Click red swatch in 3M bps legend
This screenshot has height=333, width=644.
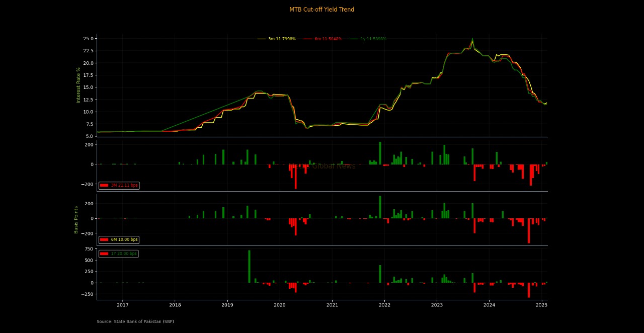pos(104,186)
